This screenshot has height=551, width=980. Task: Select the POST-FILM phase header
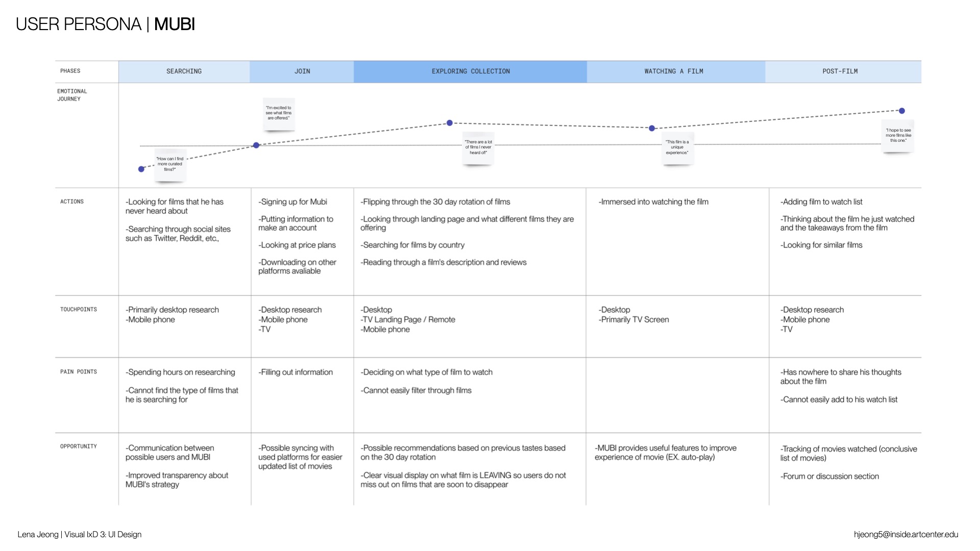[x=840, y=71]
